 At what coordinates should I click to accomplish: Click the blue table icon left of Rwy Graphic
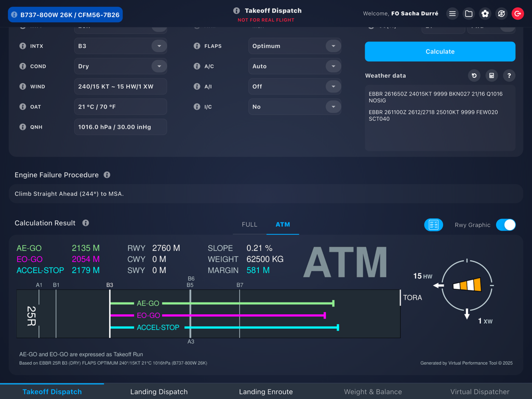[433, 224]
